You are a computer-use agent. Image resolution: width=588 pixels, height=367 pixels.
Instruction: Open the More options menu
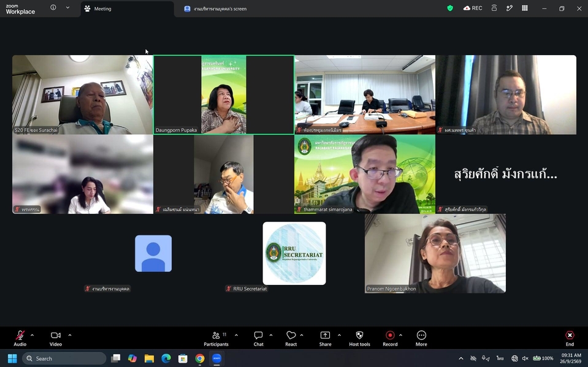coord(421,338)
